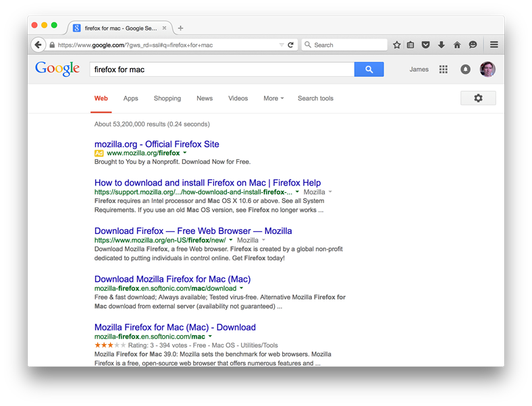Click the blue Google search magnifier button
This screenshot has height=406, width=532.
369,69
